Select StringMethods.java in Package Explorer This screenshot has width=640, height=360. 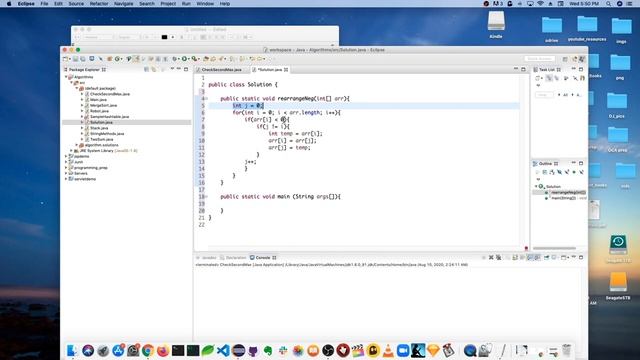107,134
